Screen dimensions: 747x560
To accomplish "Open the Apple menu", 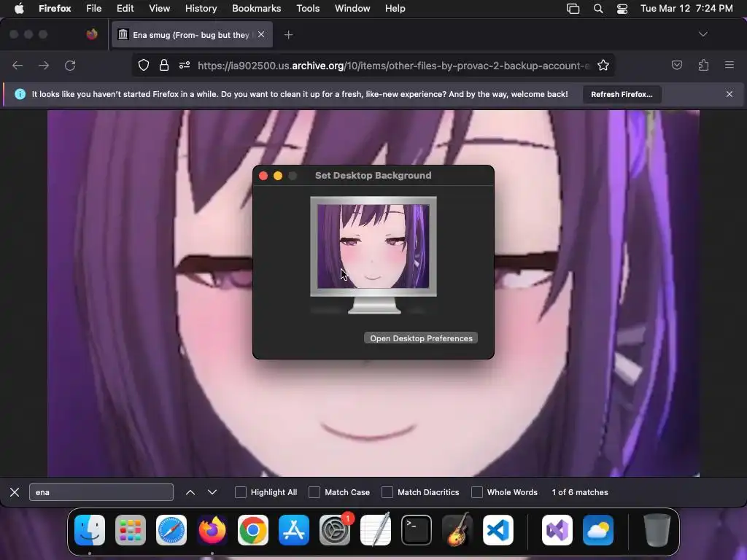I will click(x=19, y=9).
